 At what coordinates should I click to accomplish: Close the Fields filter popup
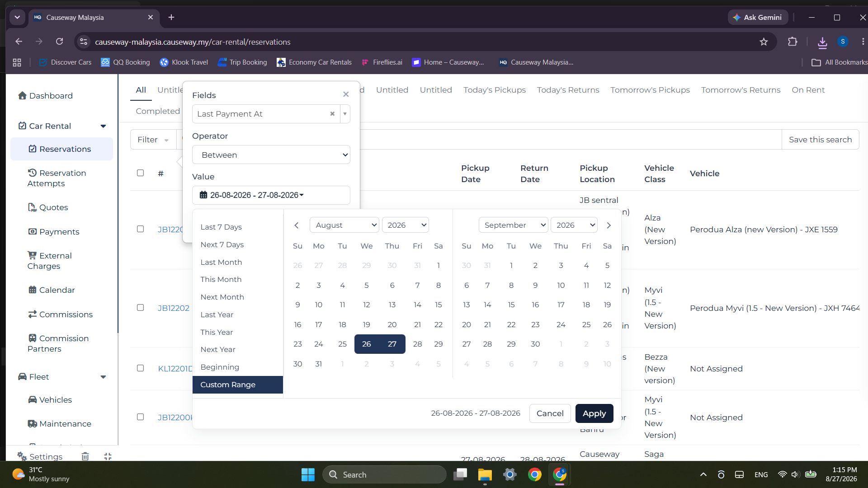[346, 94]
